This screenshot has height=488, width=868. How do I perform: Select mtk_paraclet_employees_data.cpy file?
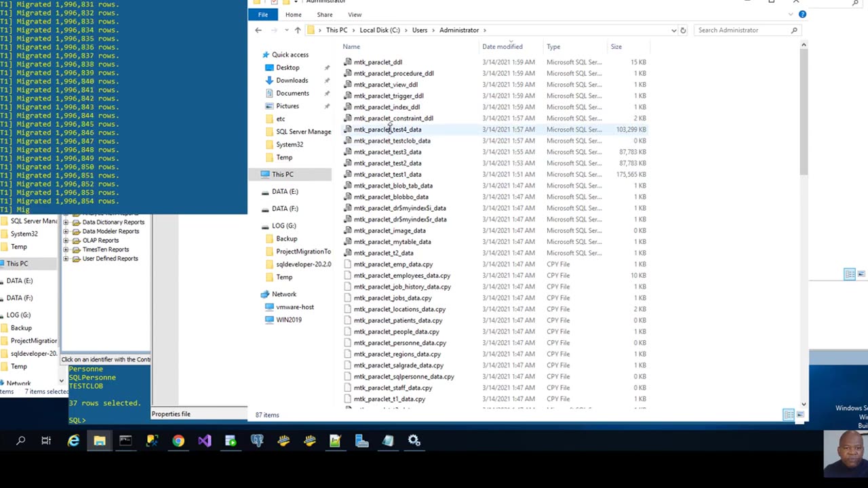402,276
